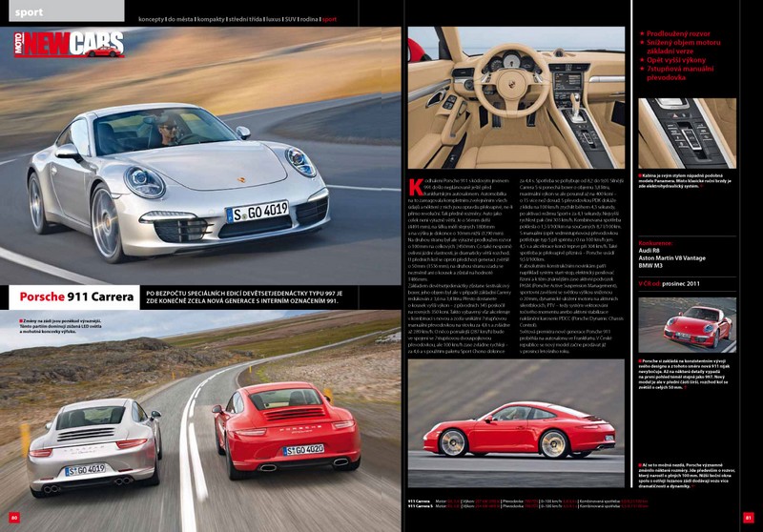This screenshot has width=763, height=532.
Task: Select "koncepty" in the category strip
Action: [152, 19]
